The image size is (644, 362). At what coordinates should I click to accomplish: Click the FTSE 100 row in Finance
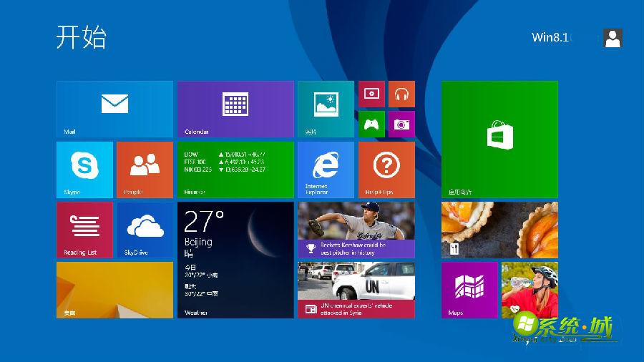[225, 162]
